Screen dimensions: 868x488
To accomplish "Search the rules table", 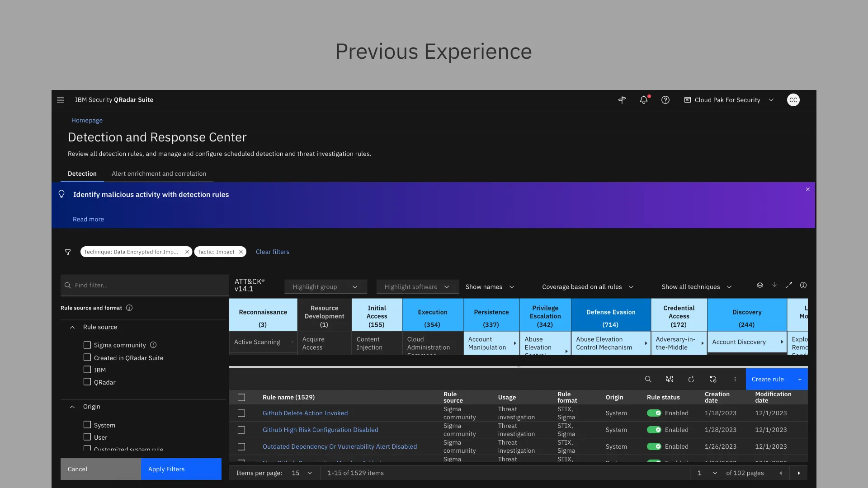I will click(x=648, y=379).
